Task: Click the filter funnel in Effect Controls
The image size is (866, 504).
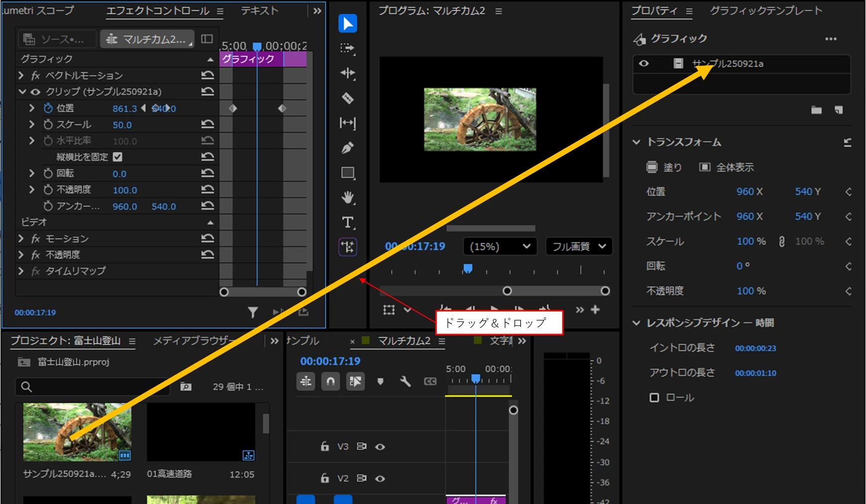Action: 253,312
